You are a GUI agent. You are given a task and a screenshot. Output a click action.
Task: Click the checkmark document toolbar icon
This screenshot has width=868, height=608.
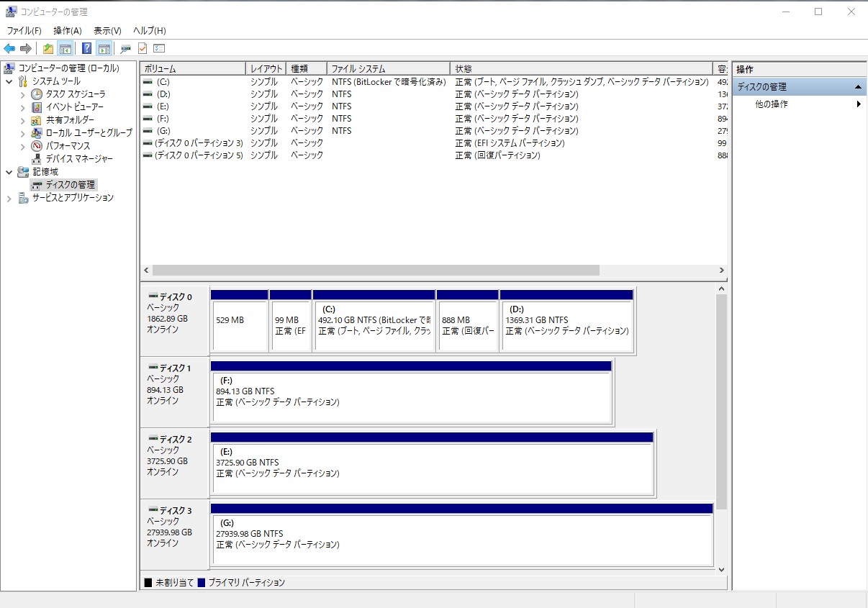click(143, 48)
